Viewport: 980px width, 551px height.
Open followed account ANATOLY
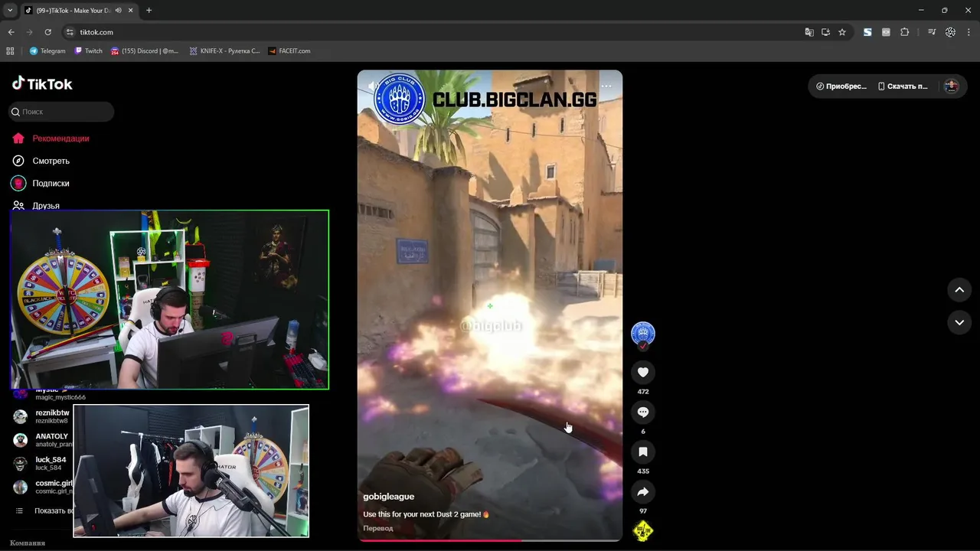tap(42, 440)
